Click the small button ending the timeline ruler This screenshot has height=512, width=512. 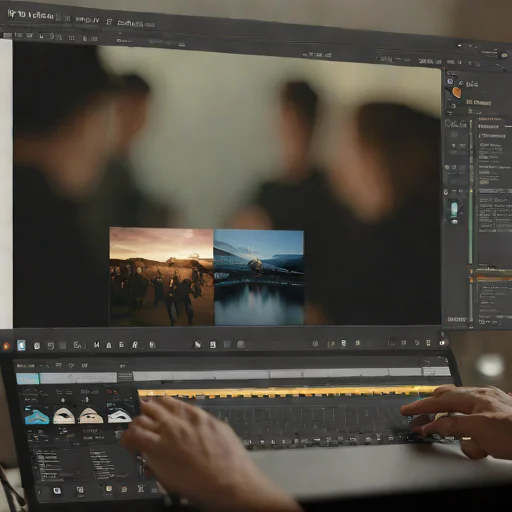click(436, 371)
